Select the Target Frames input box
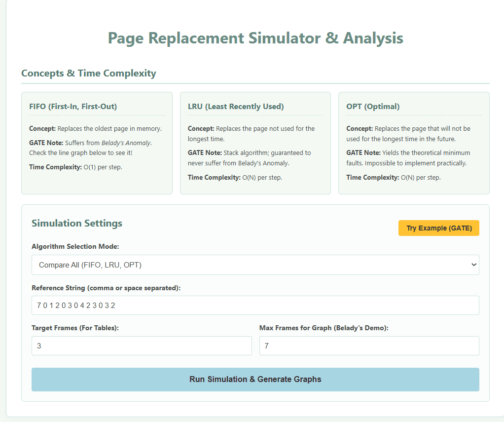This screenshot has width=504, height=422. (x=142, y=346)
